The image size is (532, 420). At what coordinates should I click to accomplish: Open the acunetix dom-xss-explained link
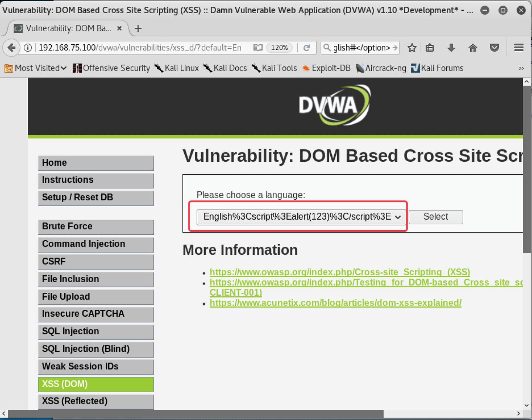pos(335,303)
